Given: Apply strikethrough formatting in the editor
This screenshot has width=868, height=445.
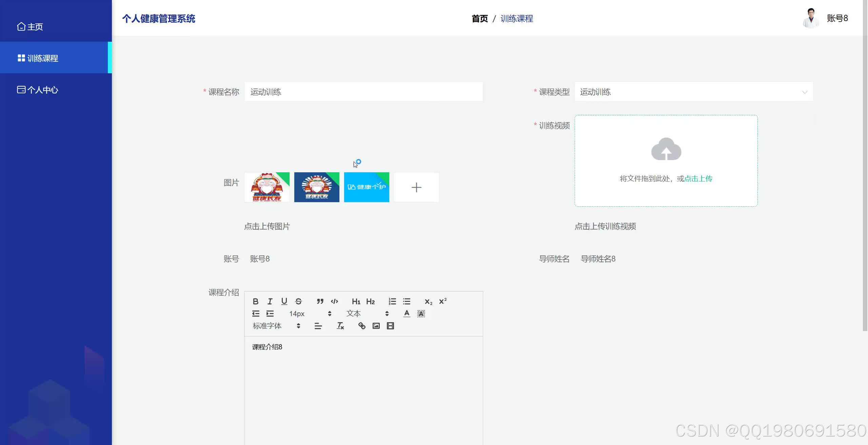Looking at the screenshot, I should click(298, 301).
